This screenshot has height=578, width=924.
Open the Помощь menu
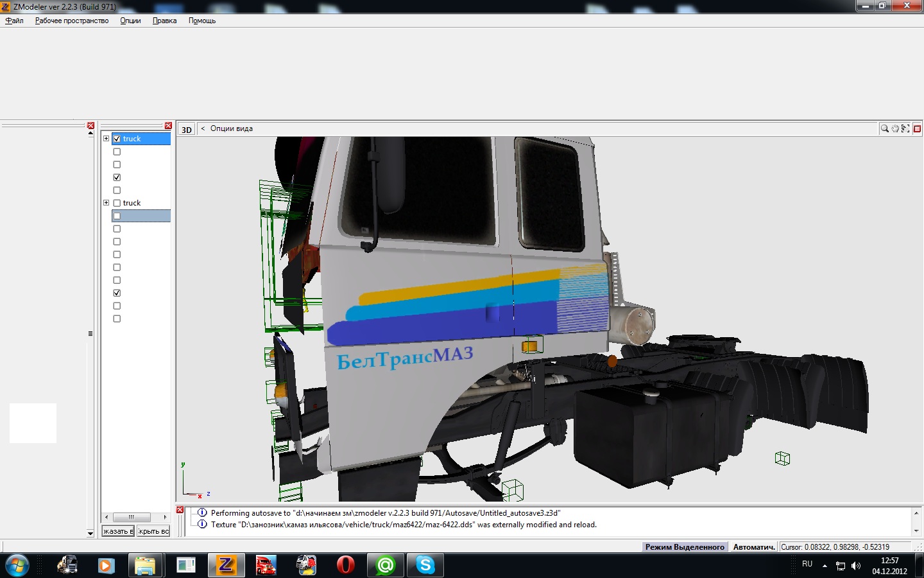click(202, 21)
